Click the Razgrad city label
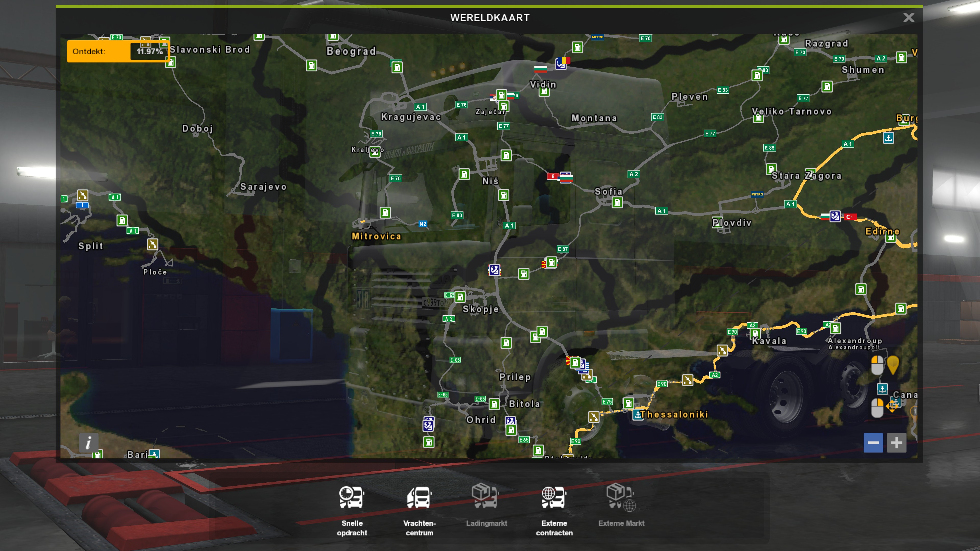The image size is (980, 551). pyautogui.click(x=826, y=43)
